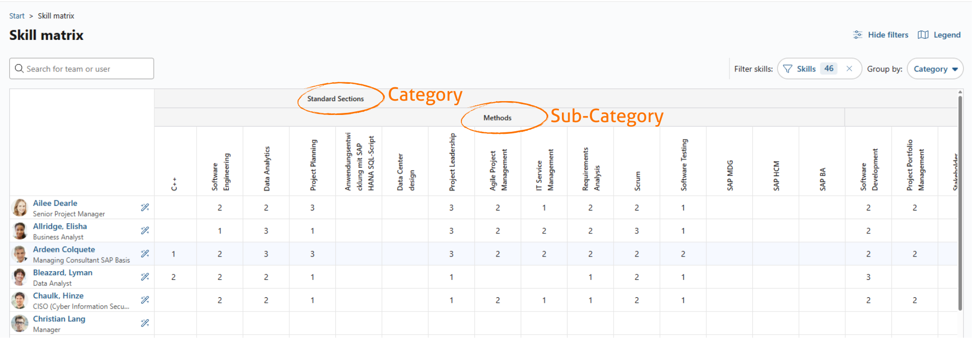
Task: Click the Skill matrix breadcrumb text
Action: (x=56, y=16)
